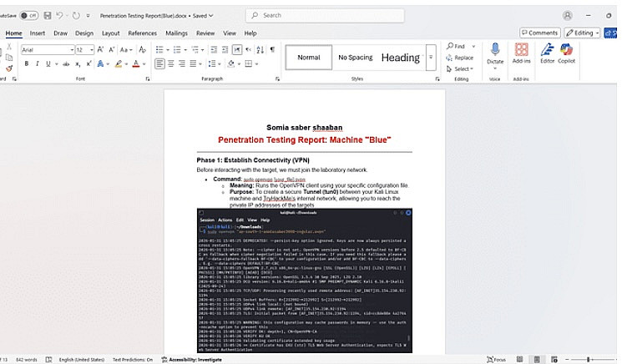Click Center alignment icon
The image size is (622, 364).
tap(170, 63)
